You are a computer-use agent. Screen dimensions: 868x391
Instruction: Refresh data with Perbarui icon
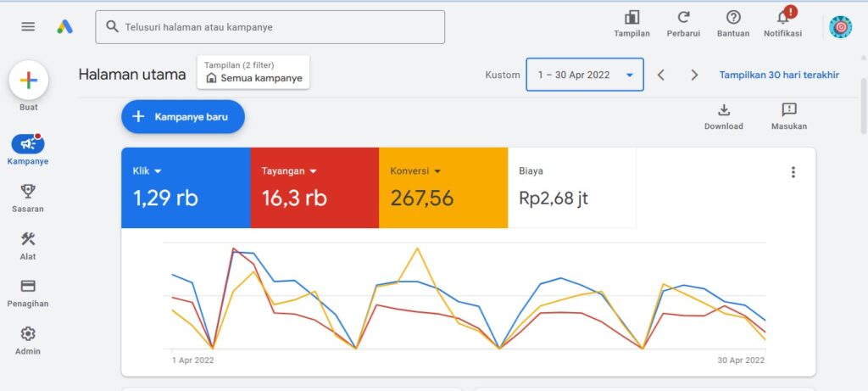point(683,18)
